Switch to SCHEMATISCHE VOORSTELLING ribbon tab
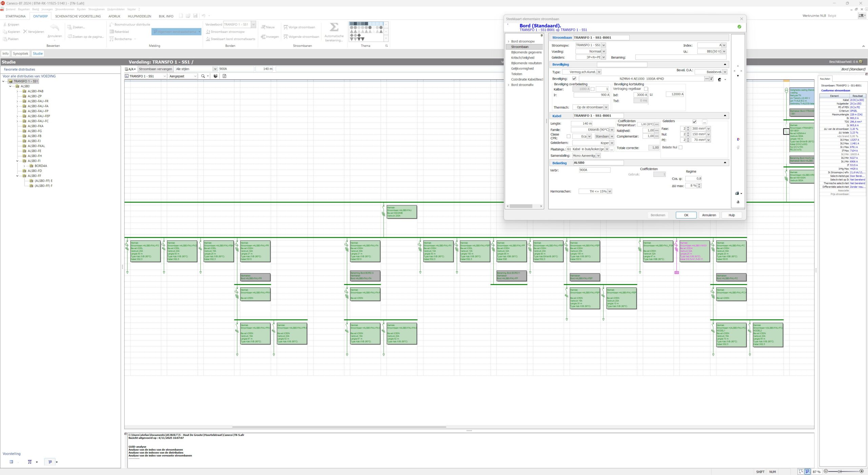Viewport: 868px width, 475px height. point(78,16)
